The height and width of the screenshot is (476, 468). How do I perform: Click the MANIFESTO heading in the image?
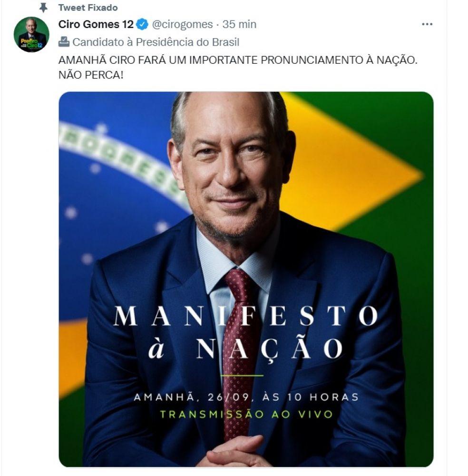tap(246, 316)
